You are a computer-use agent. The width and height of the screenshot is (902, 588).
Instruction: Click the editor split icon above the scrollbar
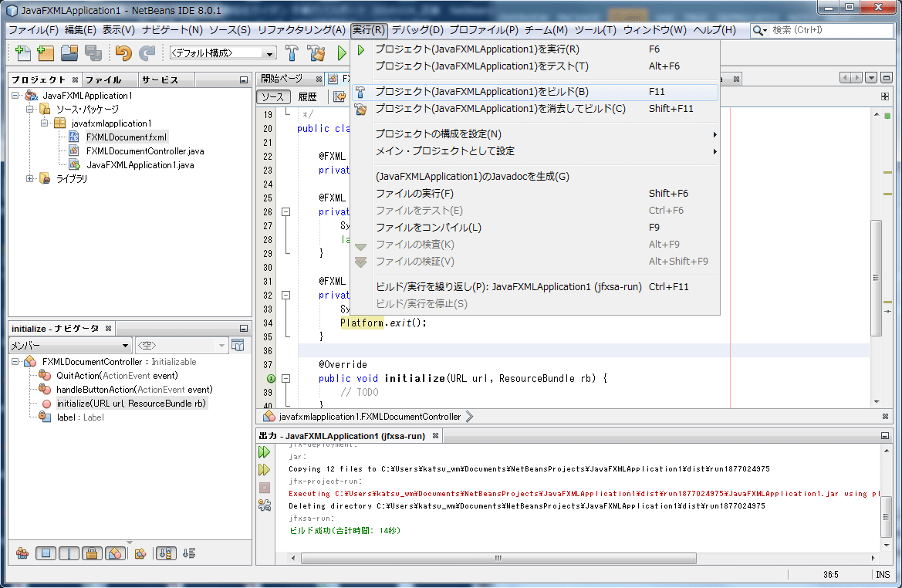click(885, 96)
